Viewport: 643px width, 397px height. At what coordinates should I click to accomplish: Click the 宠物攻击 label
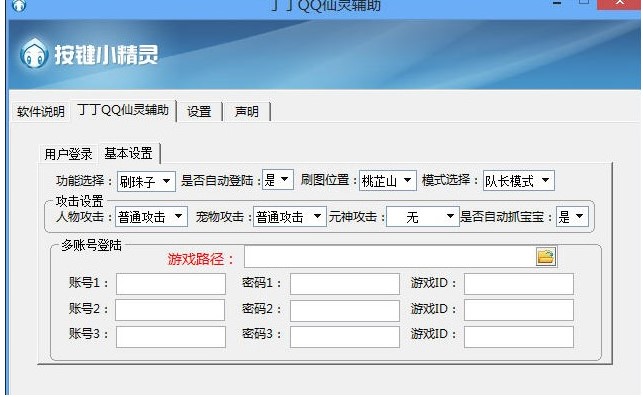224,217
